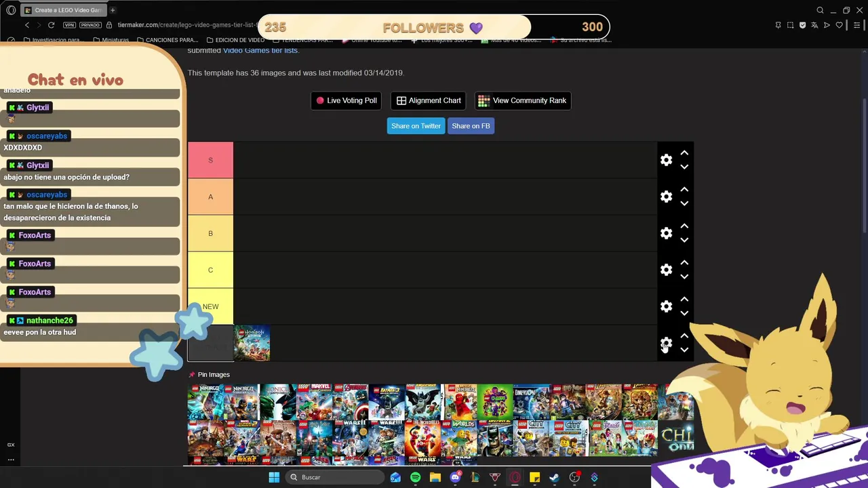The height and width of the screenshot is (488, 868).
Task: Open Sticky Notes from the taskbar
Action: pyautogui.click(x=534, y=477)
